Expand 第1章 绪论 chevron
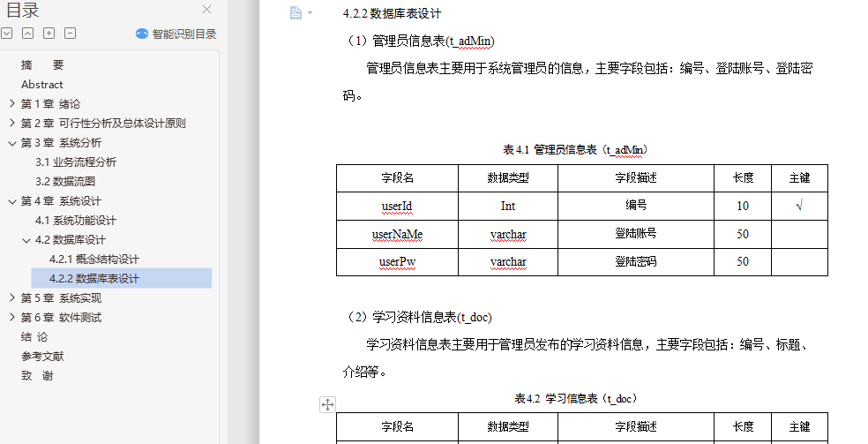Image resolution: width=868 pixels, height=444 pixels. (x=12, y=103)
